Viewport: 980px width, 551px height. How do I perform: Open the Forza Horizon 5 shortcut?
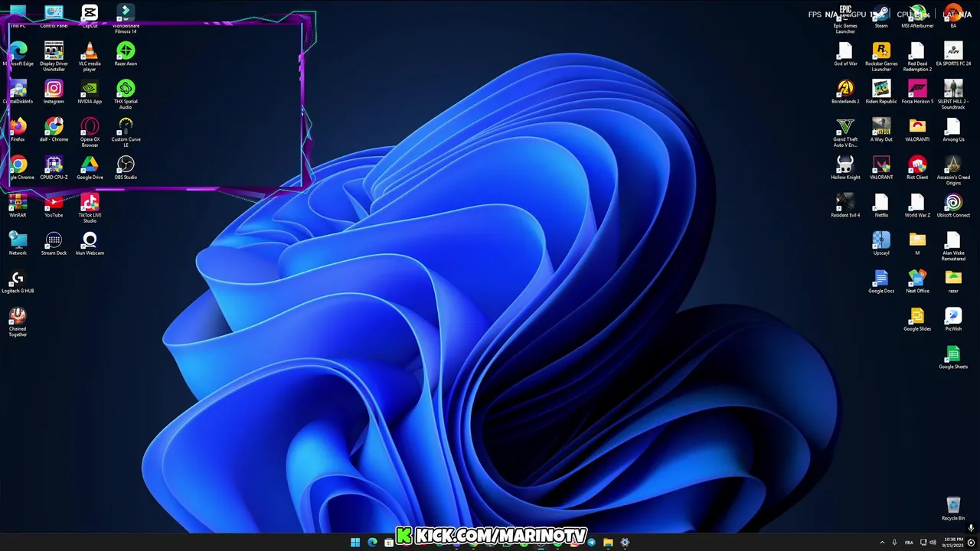(917, 93)
